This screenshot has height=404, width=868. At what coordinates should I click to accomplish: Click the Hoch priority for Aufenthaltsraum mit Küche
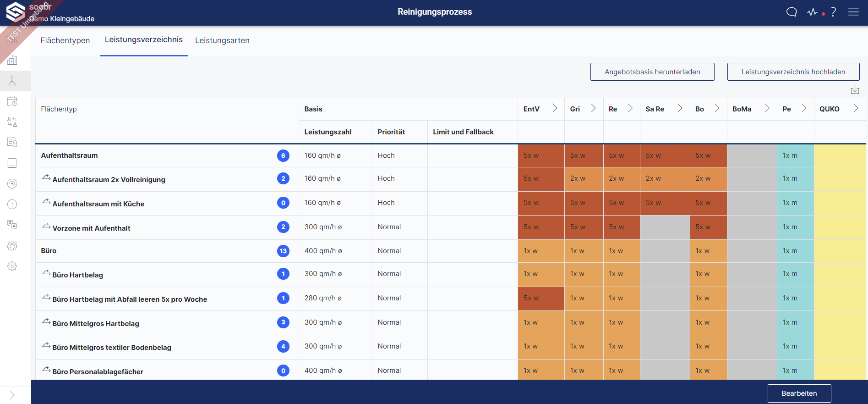pos(386,203)
